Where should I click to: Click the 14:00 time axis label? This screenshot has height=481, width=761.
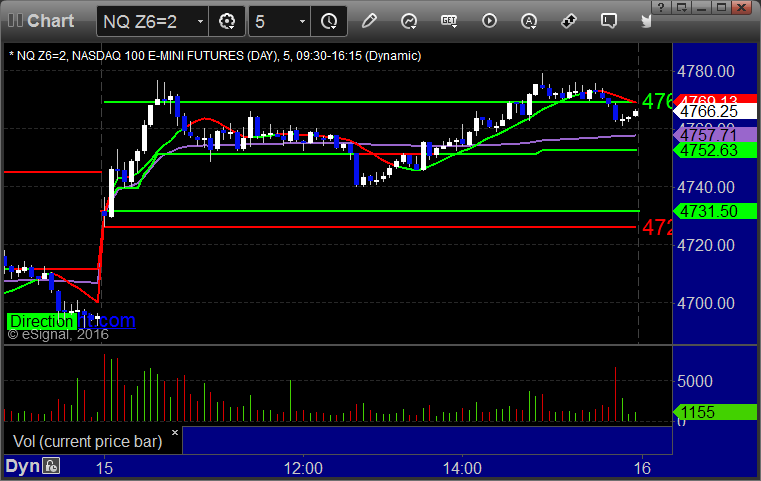462,468
